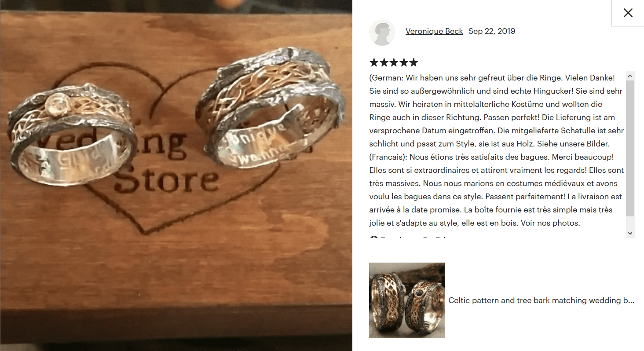Click the five-star rating icons
This screenshot has height=351, width=644.
394,62
